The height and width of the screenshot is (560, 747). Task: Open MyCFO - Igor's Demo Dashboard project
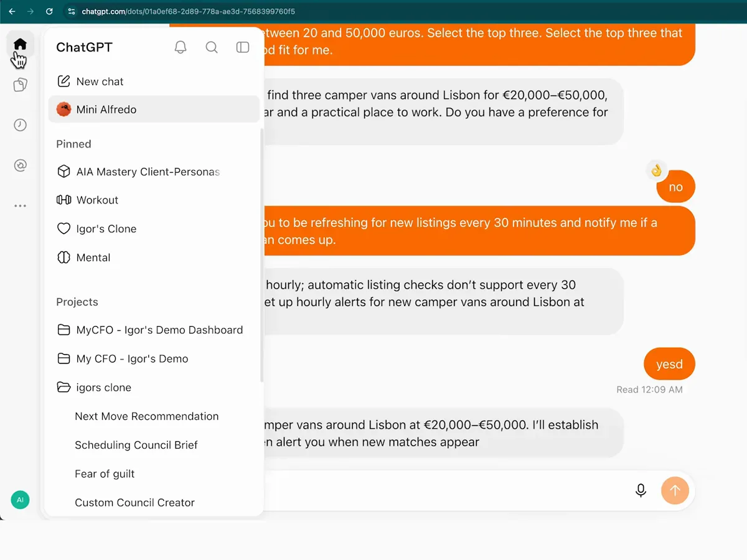(x=154, y=330)
